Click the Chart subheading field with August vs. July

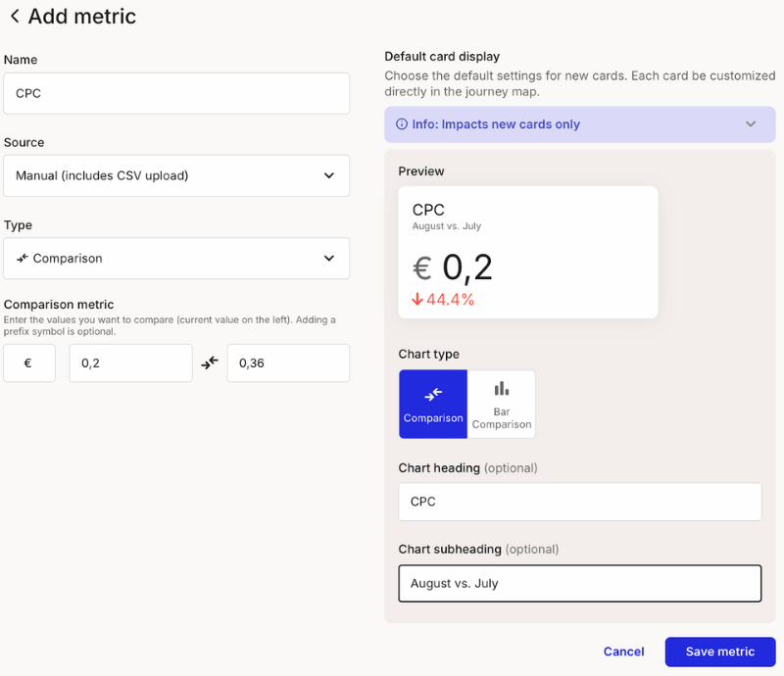click(580, 583)
